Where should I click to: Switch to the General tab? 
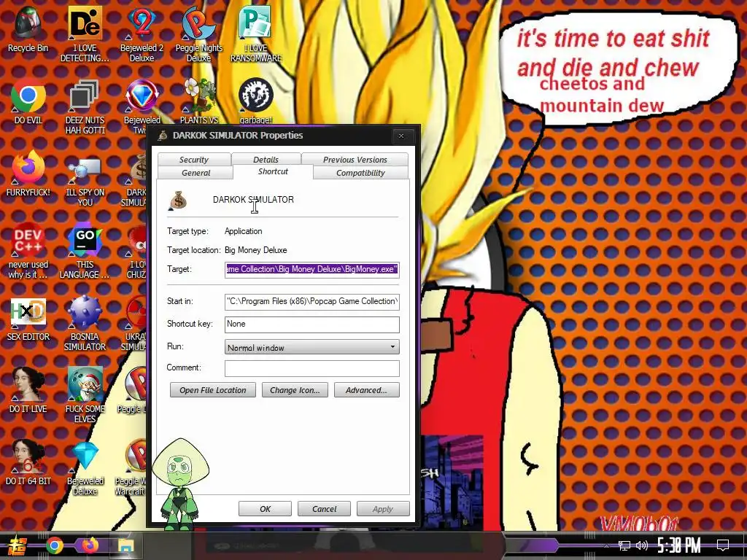tap(196, 173)
